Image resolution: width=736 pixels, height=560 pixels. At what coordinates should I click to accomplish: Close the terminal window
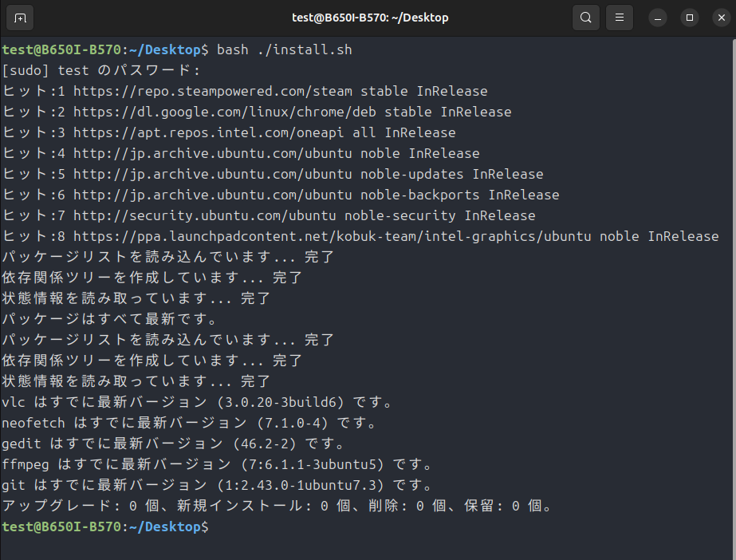[x=722, y=18]
